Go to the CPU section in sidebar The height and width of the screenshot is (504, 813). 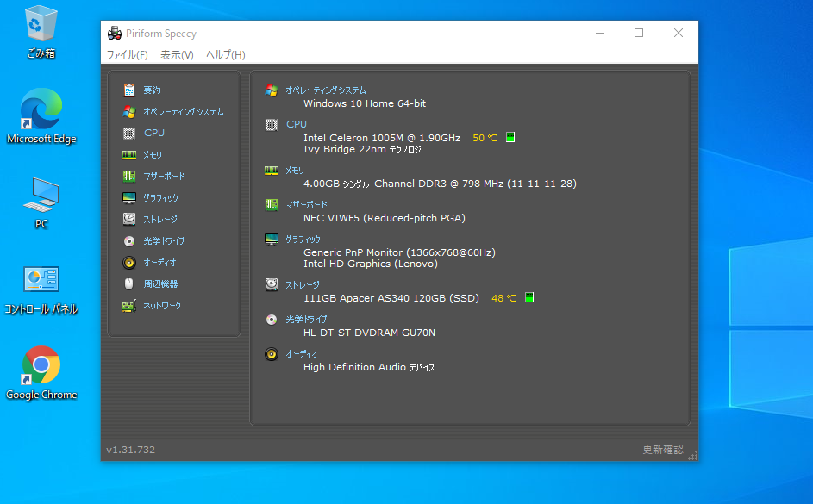pyautogui.click(x=154, y=134)
